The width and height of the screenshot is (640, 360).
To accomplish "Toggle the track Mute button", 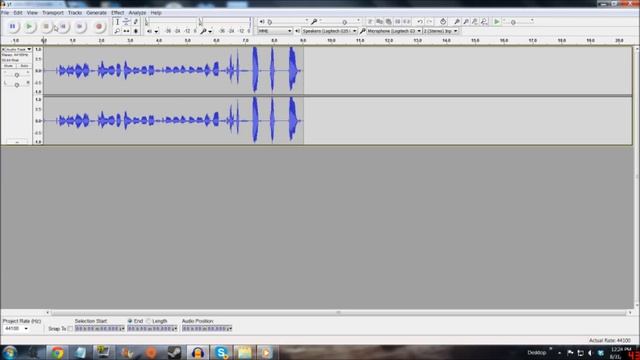I will tap(9, 66).
